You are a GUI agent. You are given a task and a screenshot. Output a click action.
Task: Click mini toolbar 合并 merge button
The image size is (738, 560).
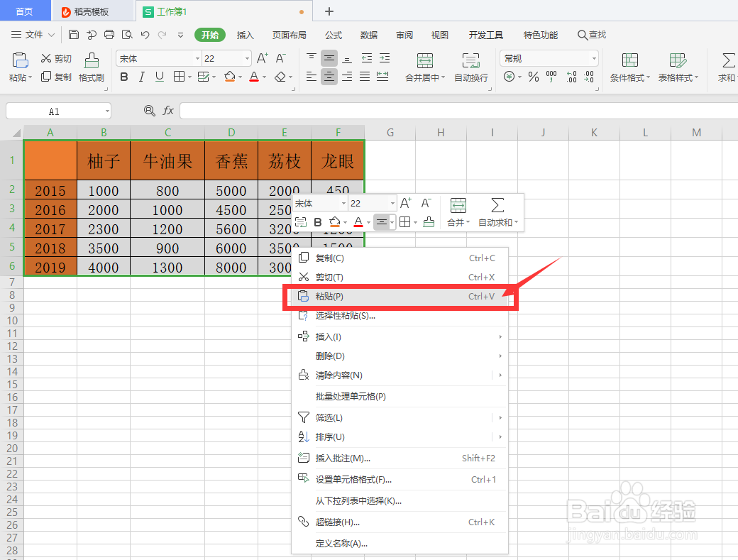[x=458, y=212]
